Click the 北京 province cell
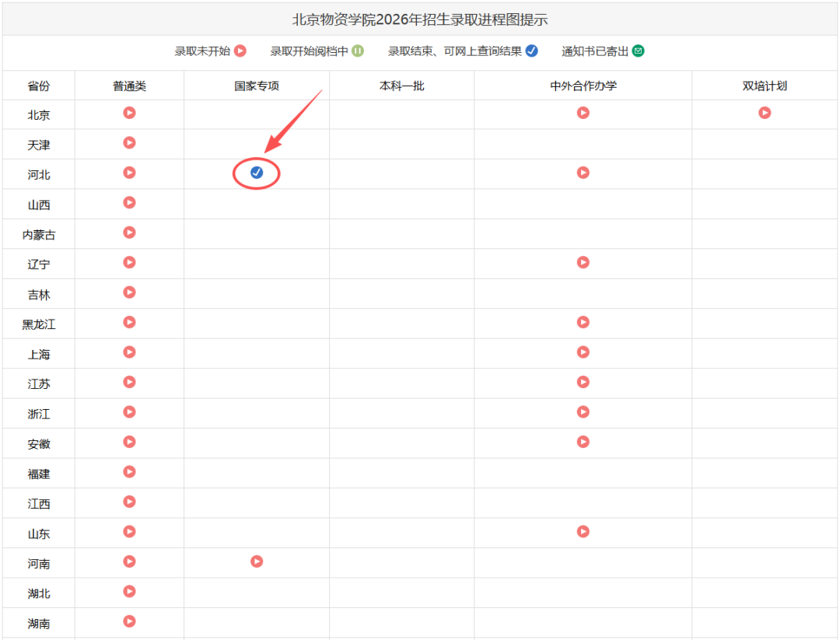The height and width of the screenshot is (640, 840). (x=39, y=115)
